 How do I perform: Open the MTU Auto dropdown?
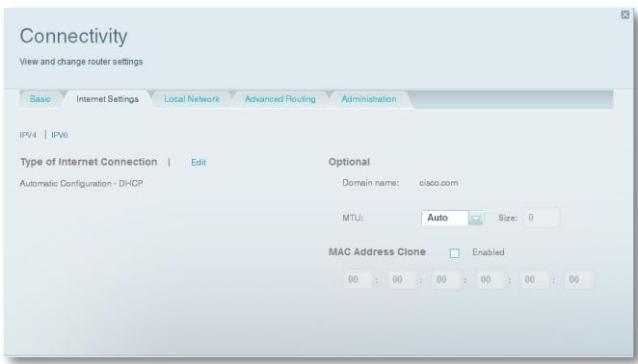click(x=452, y=218)
